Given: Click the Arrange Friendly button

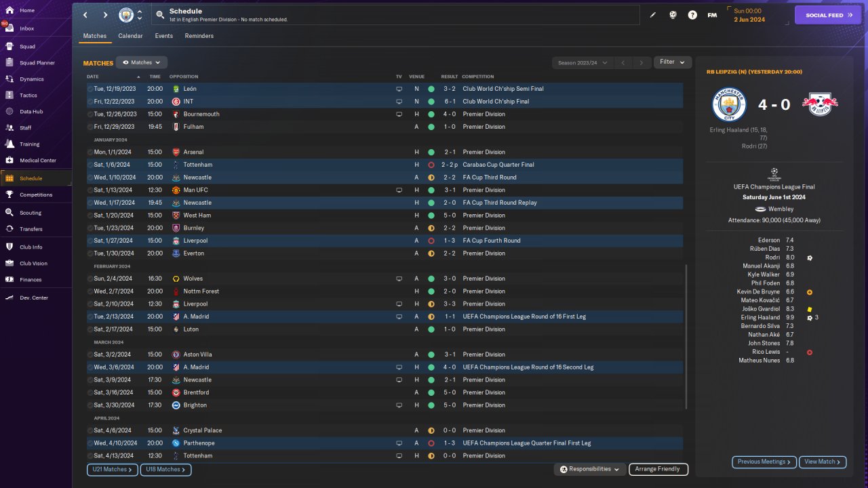Looking at the screenshot, I should 658,469.
